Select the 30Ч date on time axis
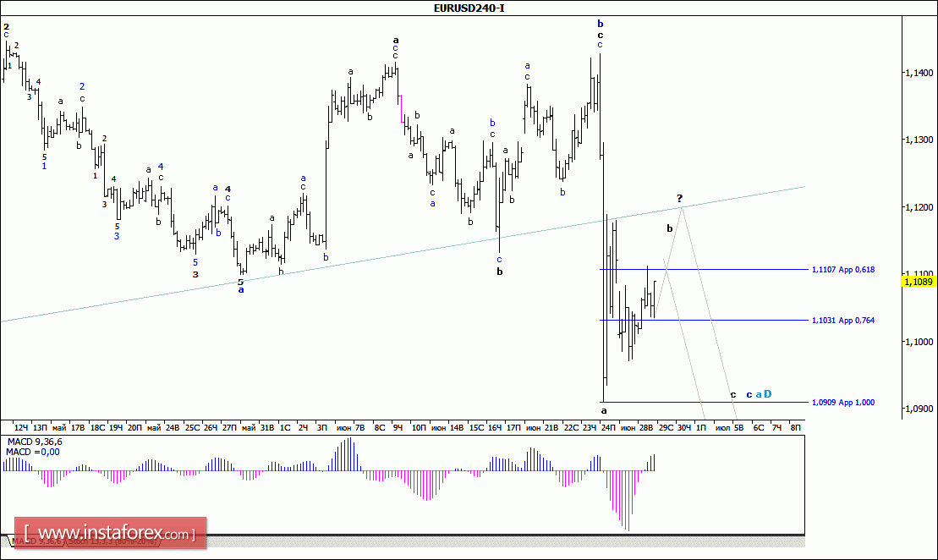The width and height of the screenshot is (938, 560). coord(683,427)
